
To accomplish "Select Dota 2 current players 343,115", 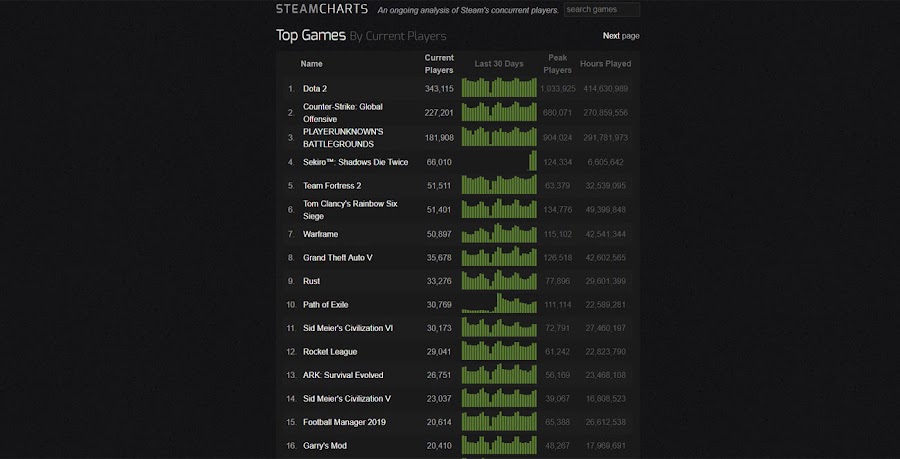I will pyautogui.click(x=439, y=89).
